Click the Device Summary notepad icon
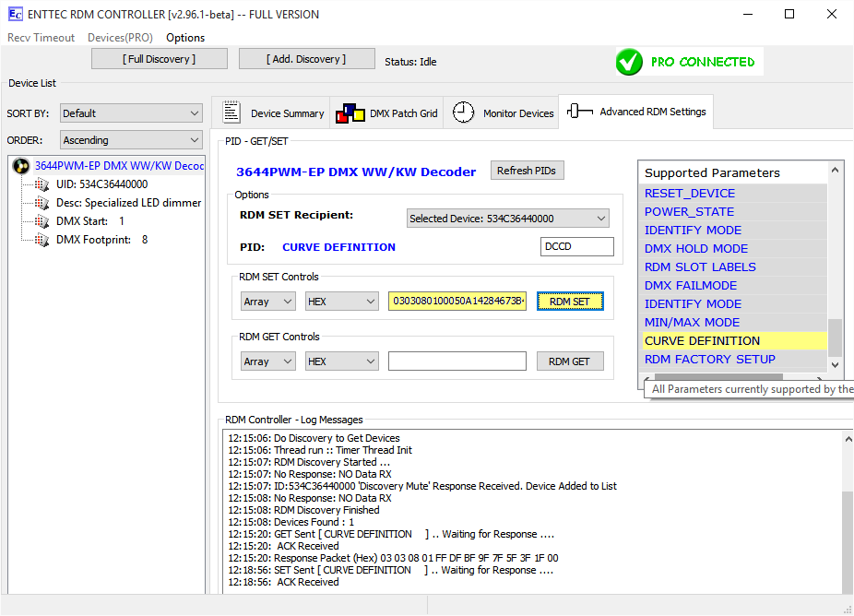The height and width of the screenshot is (616, 854). (x=231, y=113)
